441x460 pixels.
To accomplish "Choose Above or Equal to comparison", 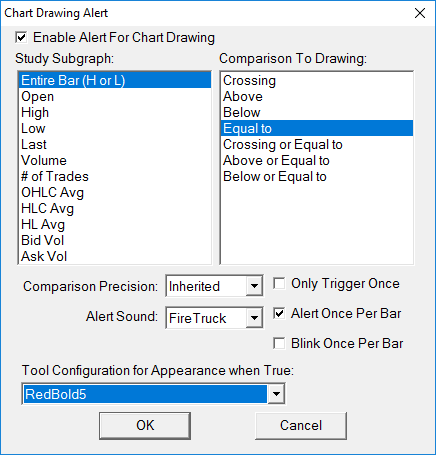I will [317, 161].
